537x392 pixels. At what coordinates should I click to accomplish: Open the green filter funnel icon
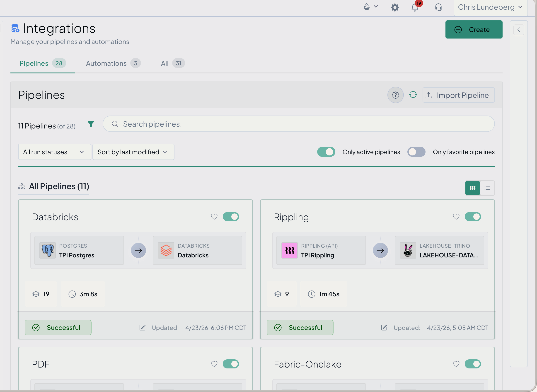tap(91, 124)
